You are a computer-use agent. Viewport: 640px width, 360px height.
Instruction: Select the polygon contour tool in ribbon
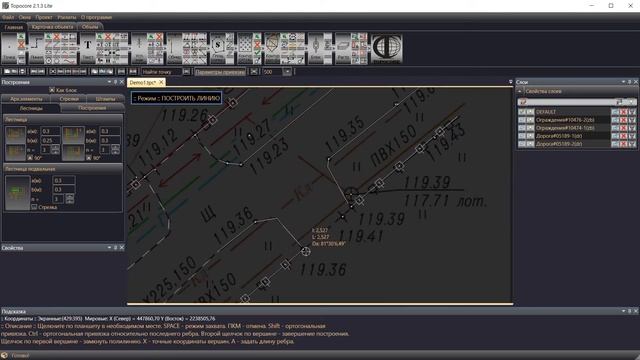pyautogui.click(x=272, y=48)
